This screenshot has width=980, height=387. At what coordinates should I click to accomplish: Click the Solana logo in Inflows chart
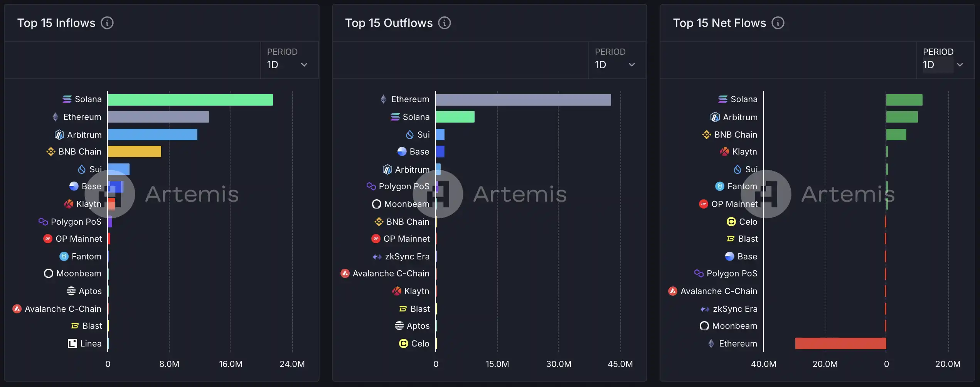pyautogui.click(x=67, y=99)
